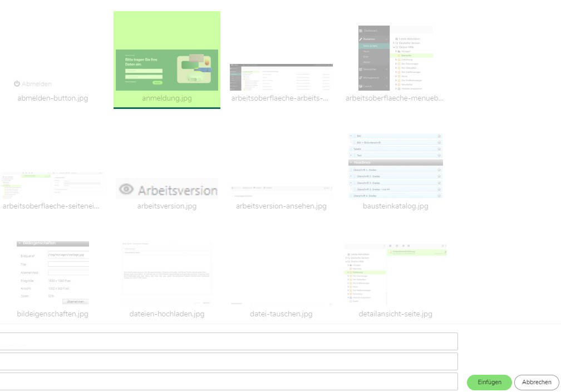This screenshot has height=392, width=561.
Task: Click the abmelden-button.jpg file name
Action: (52, 98)
